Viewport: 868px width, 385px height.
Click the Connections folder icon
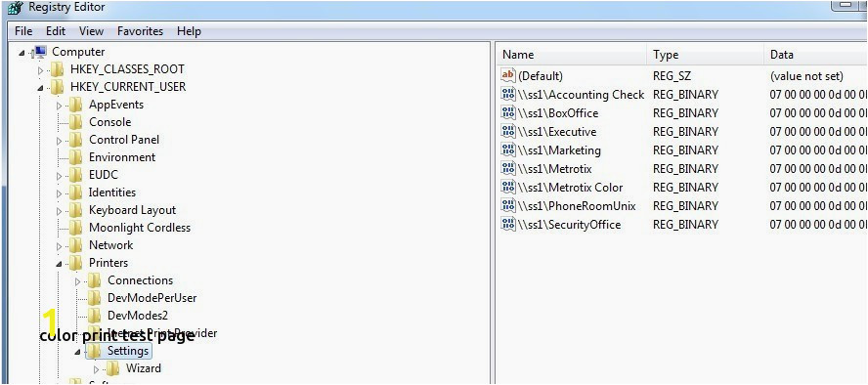pyautogui.click(x=95, y=280)
